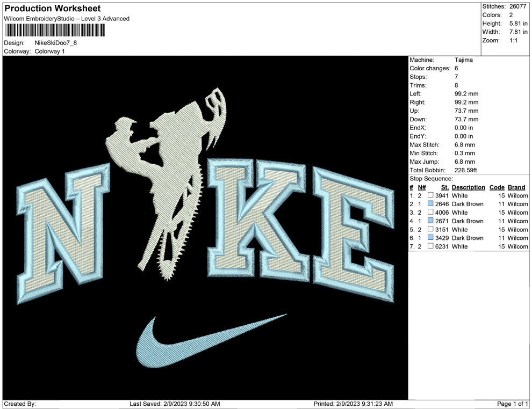Click the Last Saved timestamp in footer
532x409 pixels.
(x=175, y=404)
